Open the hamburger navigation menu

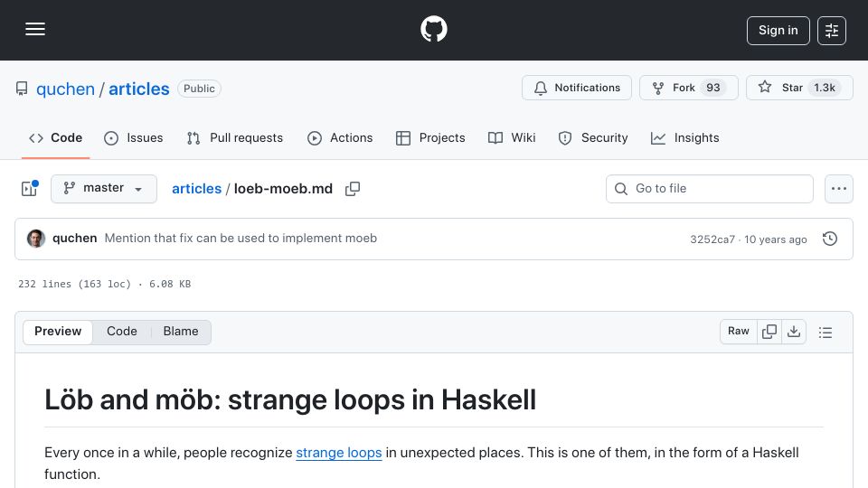(x=35, y=29)
